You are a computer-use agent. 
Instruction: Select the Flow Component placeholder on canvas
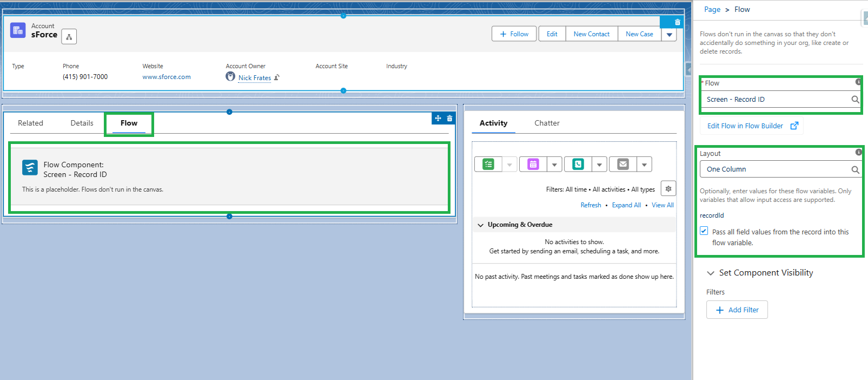point(229,178)
